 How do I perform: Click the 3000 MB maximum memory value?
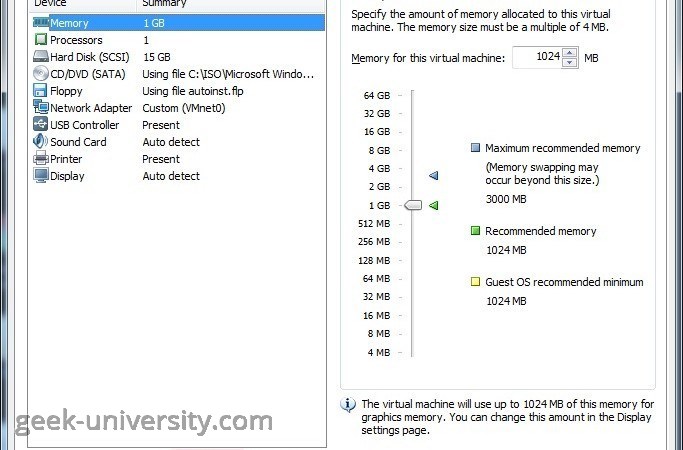pyautogui.click(x=506, y=199)
